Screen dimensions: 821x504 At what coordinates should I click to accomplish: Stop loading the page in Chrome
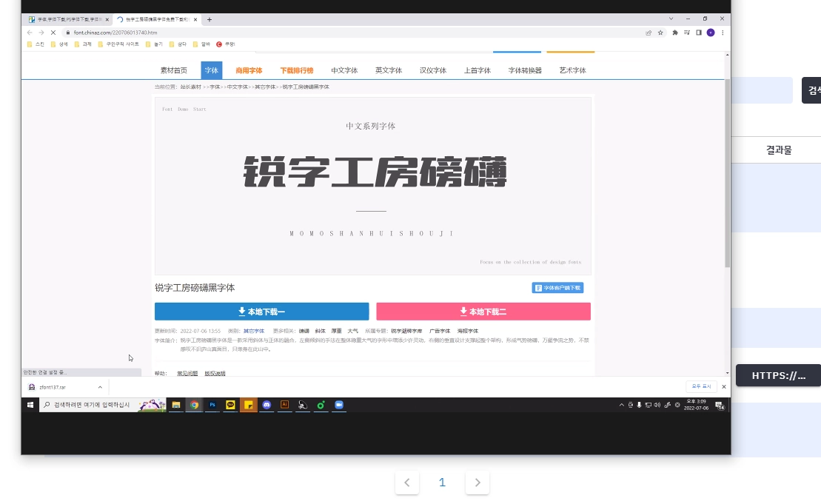pos(53,33)
